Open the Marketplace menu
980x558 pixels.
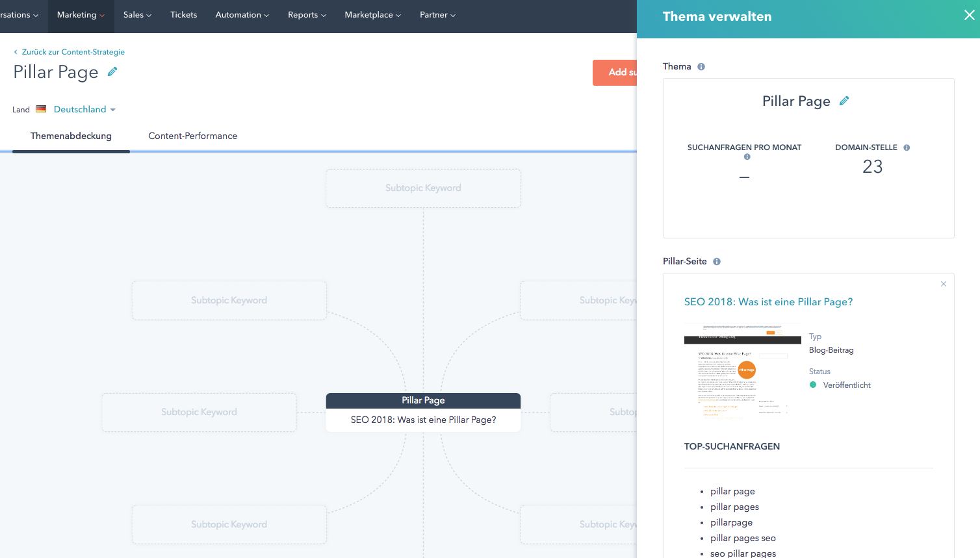pos(372,15)
